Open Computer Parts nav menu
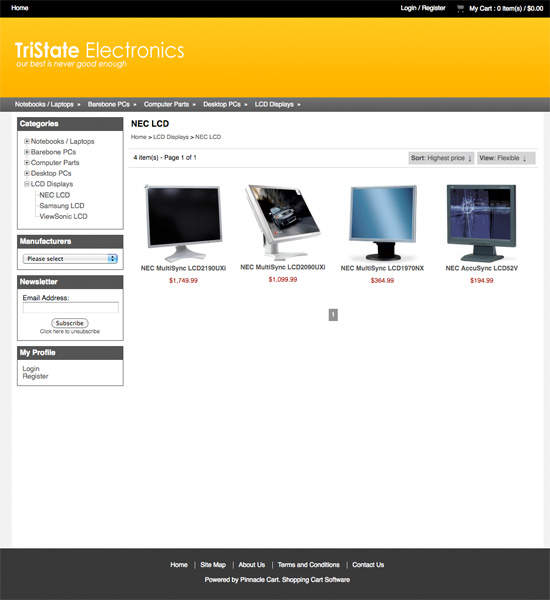The image size is (550, 600). [x=170, y=104]
